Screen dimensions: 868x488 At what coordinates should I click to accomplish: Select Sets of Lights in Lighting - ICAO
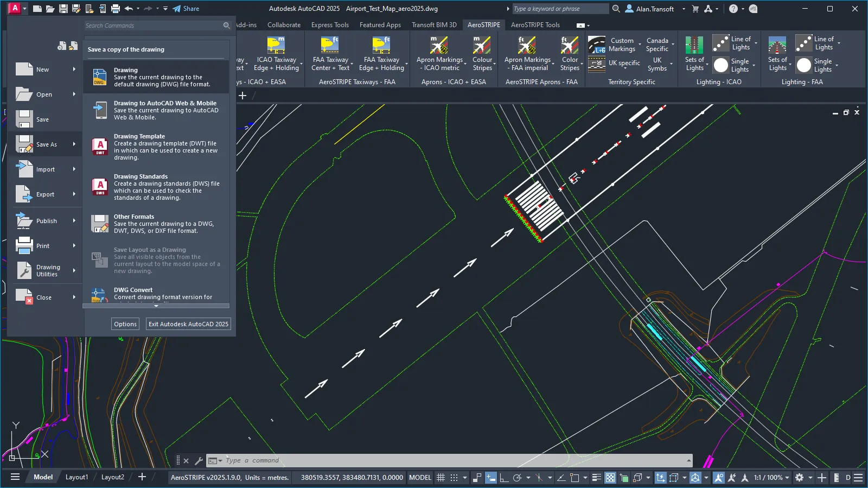click(x=695, y=54)
